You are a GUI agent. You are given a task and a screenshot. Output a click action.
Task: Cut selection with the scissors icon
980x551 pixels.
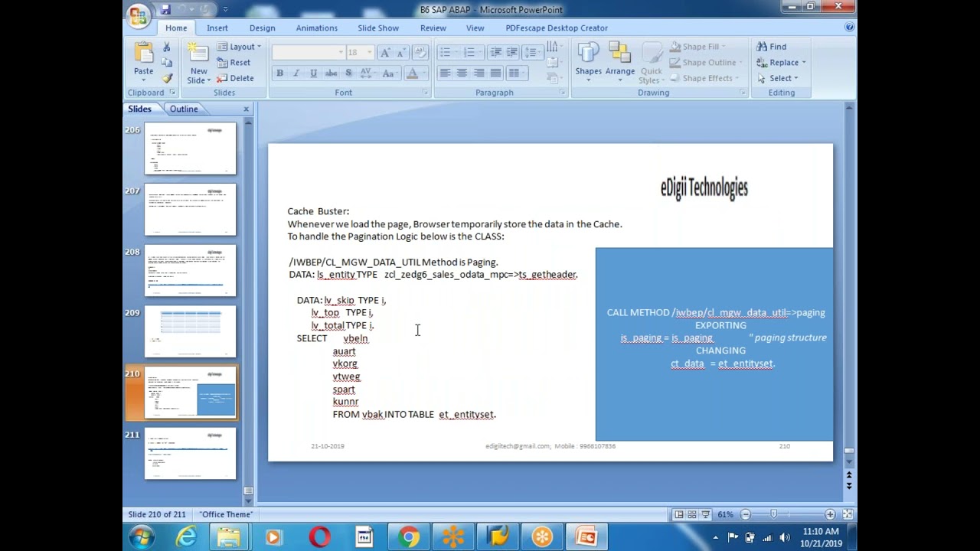(x=167, y=47)
